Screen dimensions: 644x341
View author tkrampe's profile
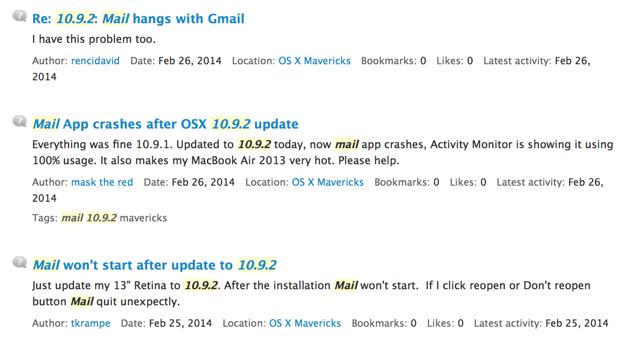click(x=91, y=323)
